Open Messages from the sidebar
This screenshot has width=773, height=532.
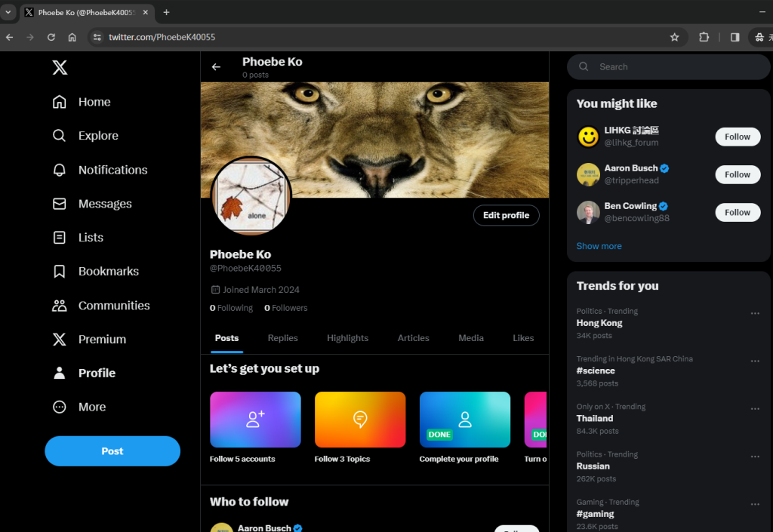click(92, 204)
